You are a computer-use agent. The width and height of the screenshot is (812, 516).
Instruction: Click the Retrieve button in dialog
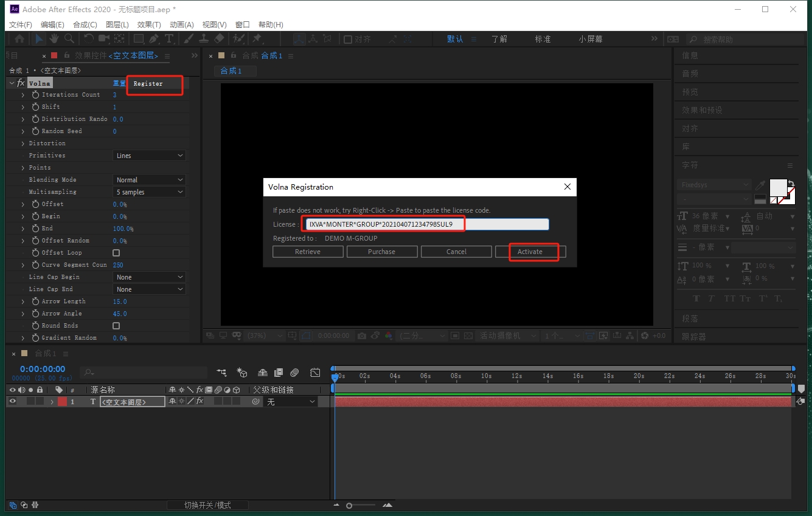308,252
